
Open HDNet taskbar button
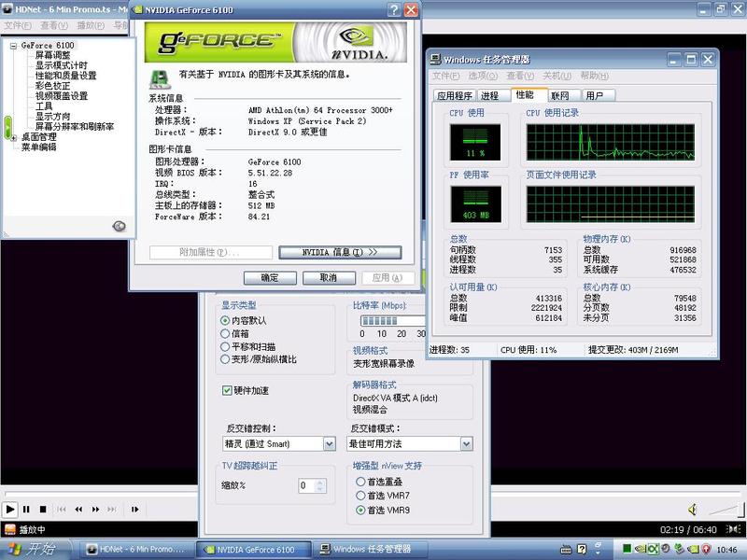[136, 549]
